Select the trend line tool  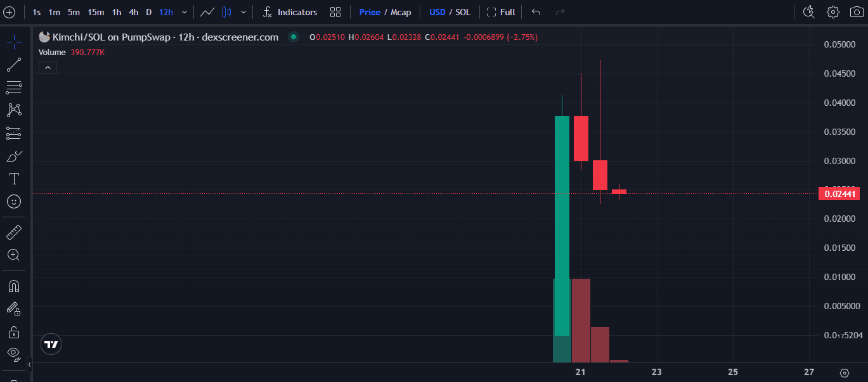(x=14, y=65)
